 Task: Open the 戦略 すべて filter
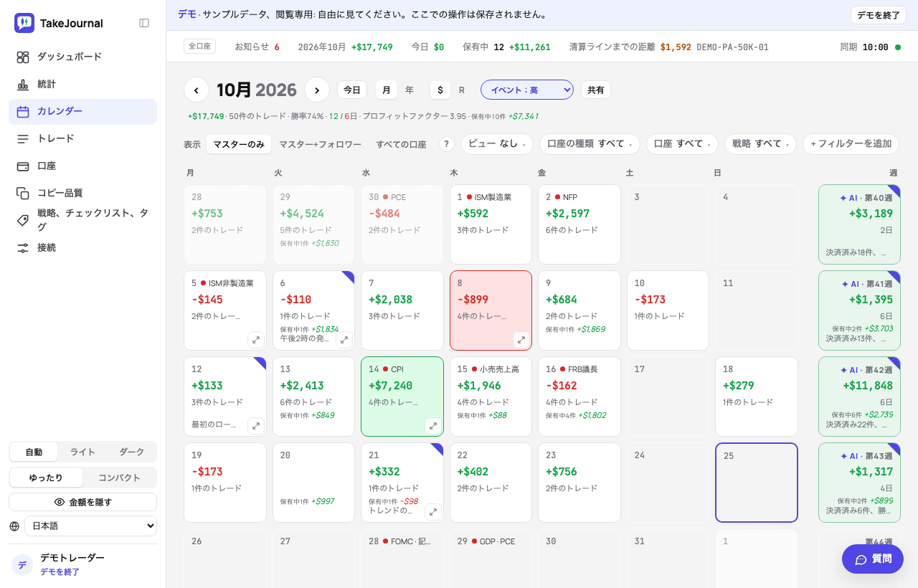pyautogui.click(x=760, y=144)
